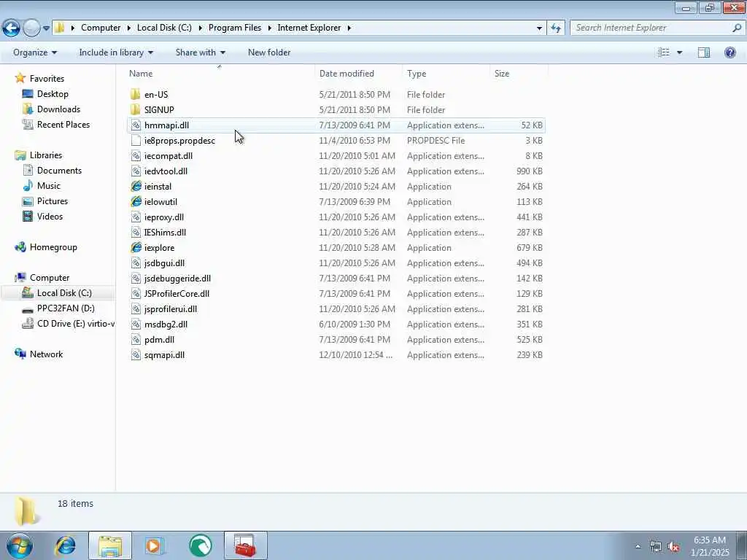747x560 pixels.
Task: Select ieproxy.dll file
Action: [x=164, y=217]
